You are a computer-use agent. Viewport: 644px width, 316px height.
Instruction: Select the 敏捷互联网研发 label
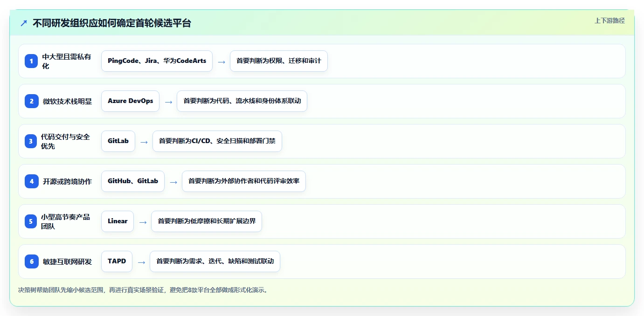[x=67, y=261]
